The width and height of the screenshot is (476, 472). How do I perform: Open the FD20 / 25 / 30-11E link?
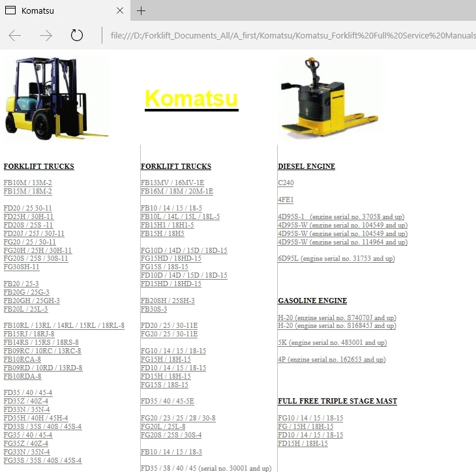click(169, 326)
